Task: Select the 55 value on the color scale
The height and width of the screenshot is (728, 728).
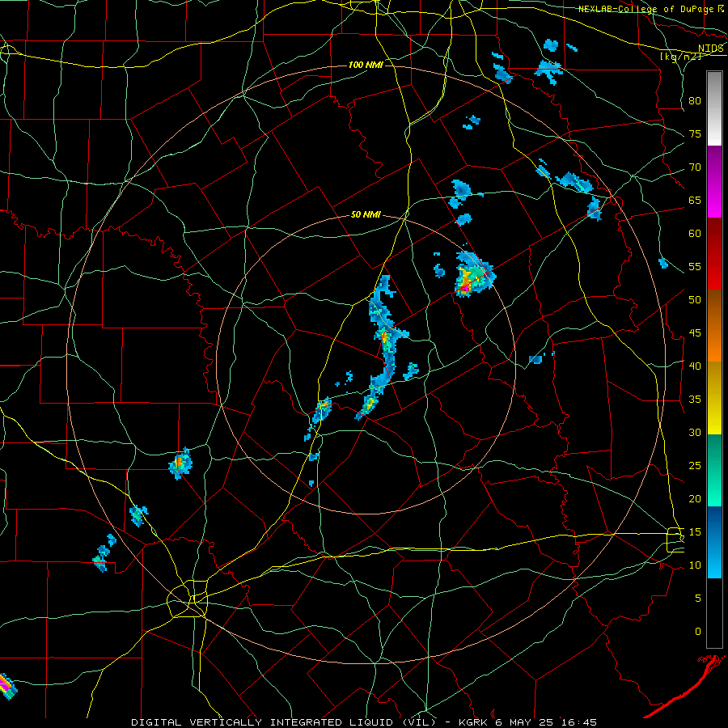Action: [x=695, y=266]
